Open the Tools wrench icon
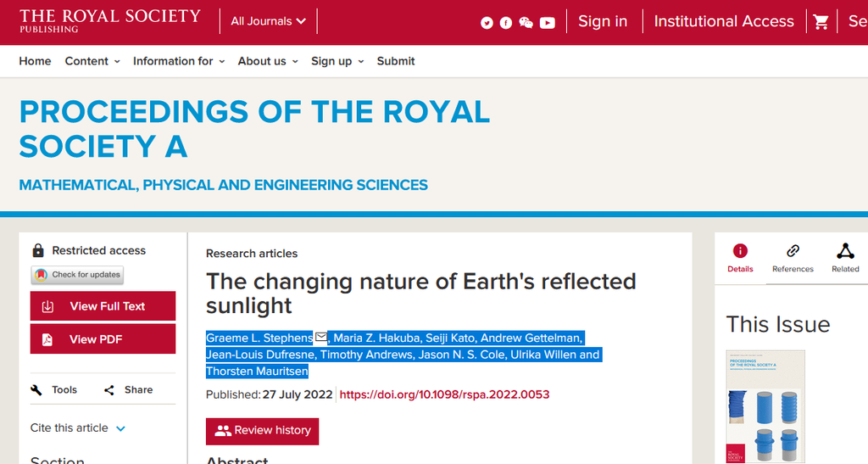This screenshot has width=868, height=464. pyautogui.click(x=36, y=390)
